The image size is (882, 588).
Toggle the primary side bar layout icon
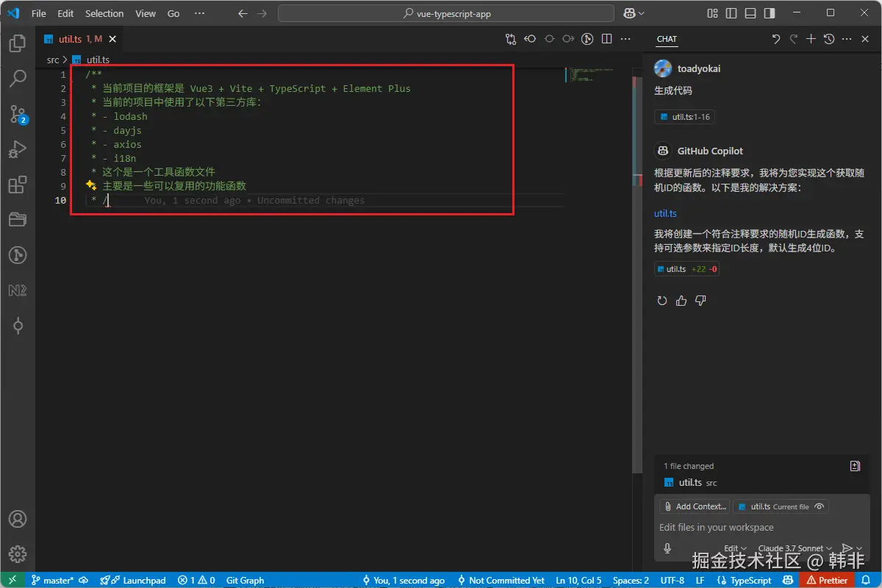click(x=731, y=13)
